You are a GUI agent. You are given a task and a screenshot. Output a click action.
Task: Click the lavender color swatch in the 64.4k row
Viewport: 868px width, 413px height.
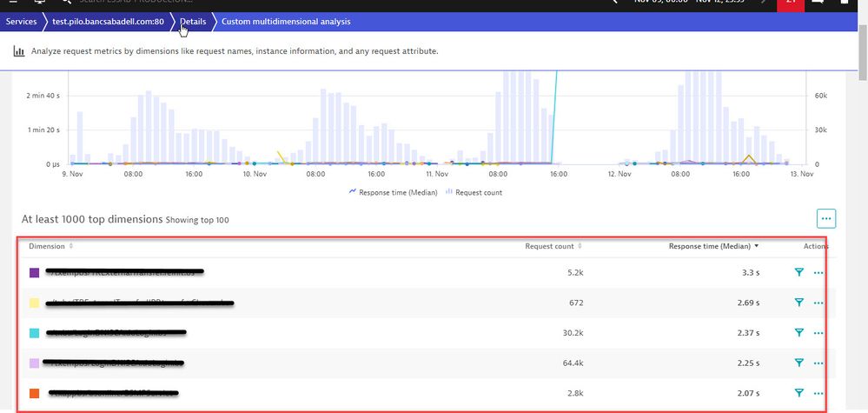[35, 363]
